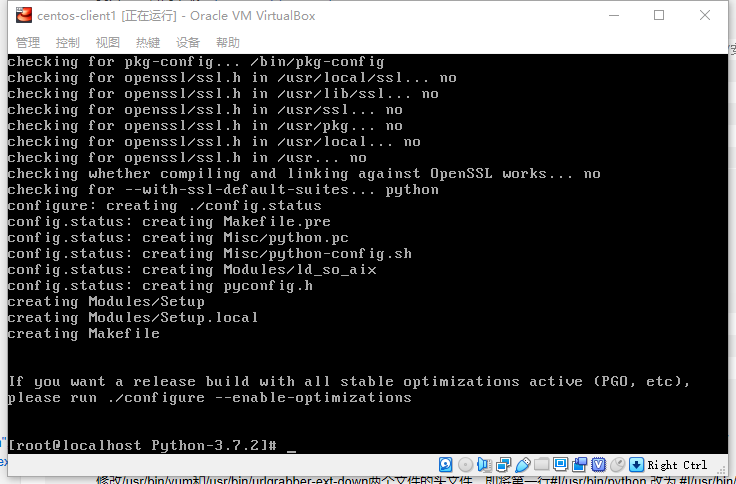Click the optical disc status icon
736x484 pixels.
coord(465,465)
